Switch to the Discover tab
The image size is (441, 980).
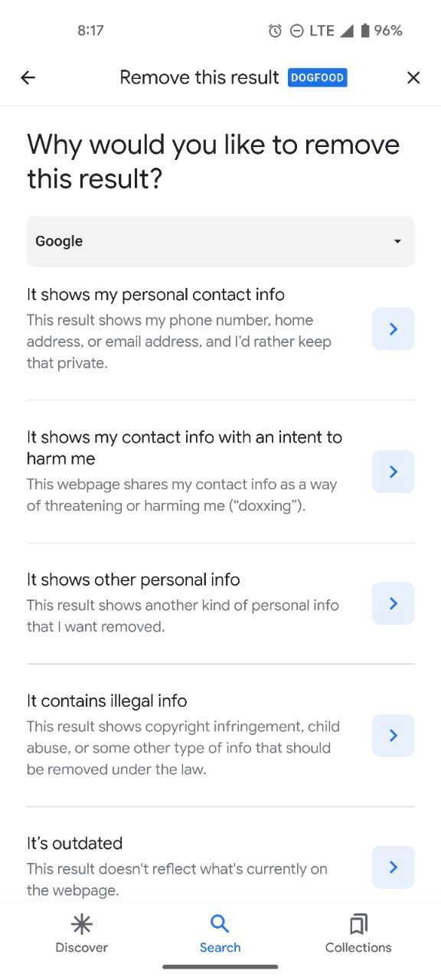pos(81,934)
